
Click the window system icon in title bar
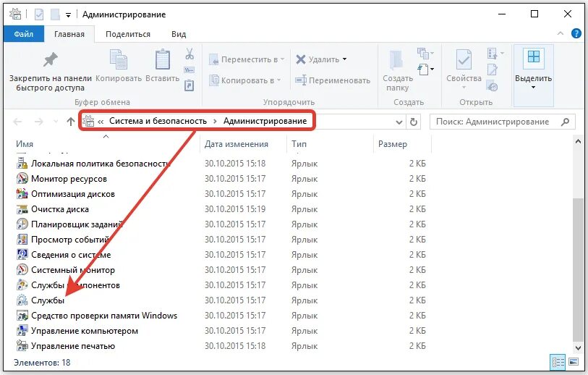pos(15,14)
